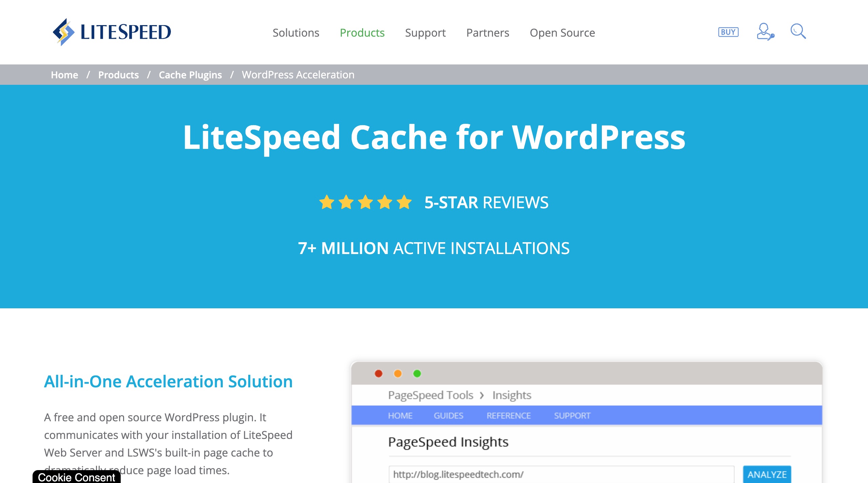Click WordPress Acceleration breadcrumb text

point(298,75)
